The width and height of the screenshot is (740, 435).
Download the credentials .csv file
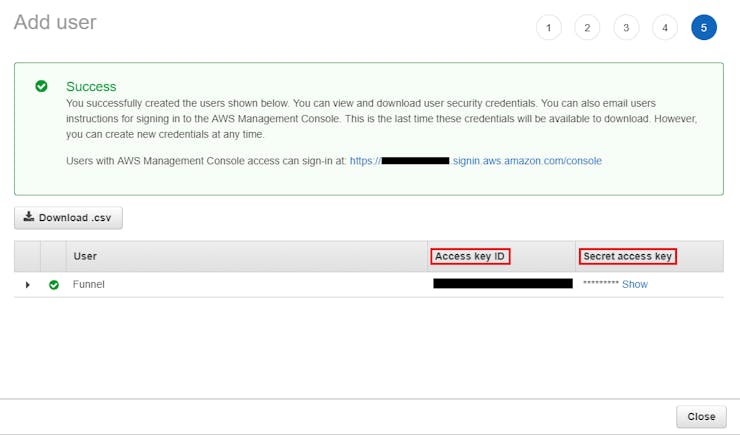tap(68, 217)
